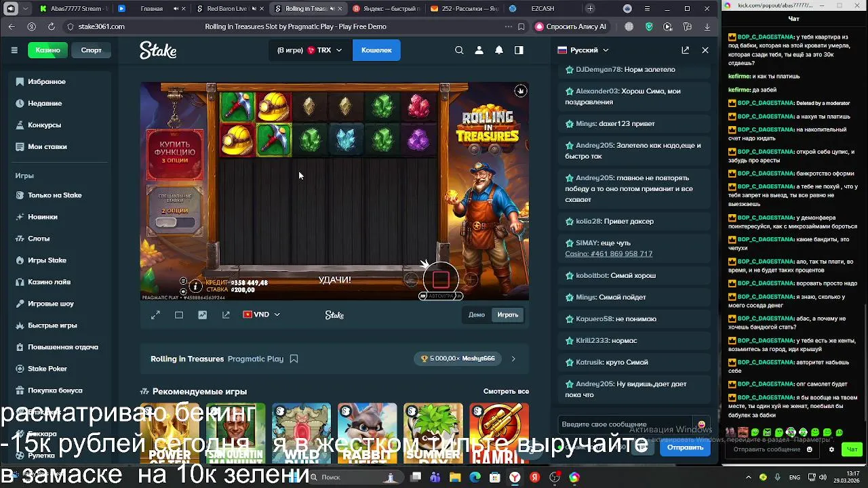
Task: Open Избранное in the sidebar
Action: (x=60, y=81)
